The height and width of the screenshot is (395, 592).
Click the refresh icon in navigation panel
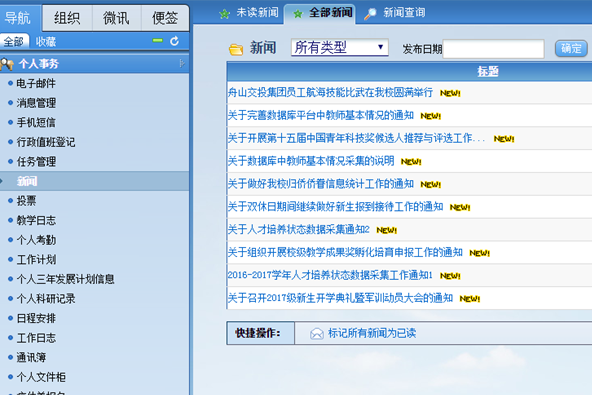click(x=174, y=41)
